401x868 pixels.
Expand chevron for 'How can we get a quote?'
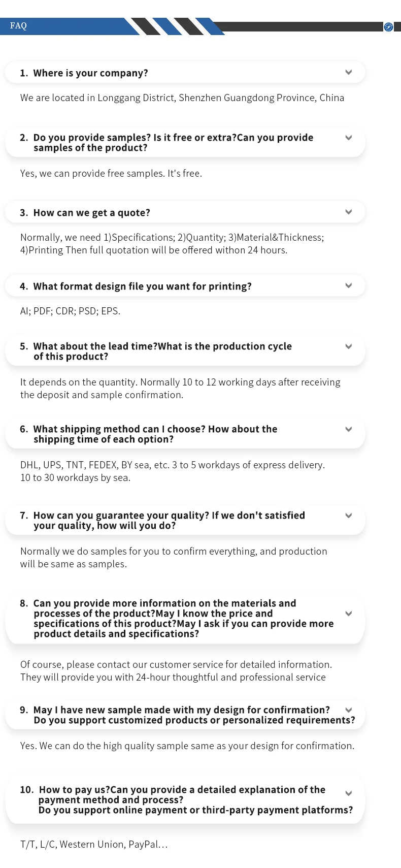[x=349, y=212]
